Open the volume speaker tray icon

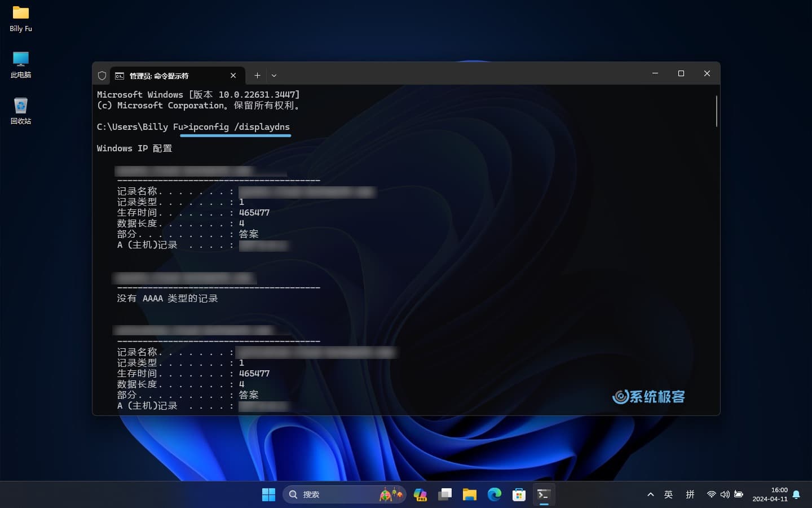point(725,494)
